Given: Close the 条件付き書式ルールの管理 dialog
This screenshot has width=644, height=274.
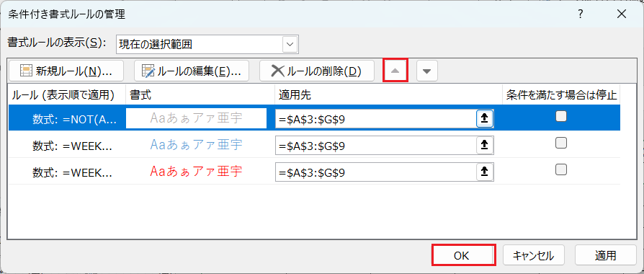Looking at the screenshot, I should click(622, 14).
